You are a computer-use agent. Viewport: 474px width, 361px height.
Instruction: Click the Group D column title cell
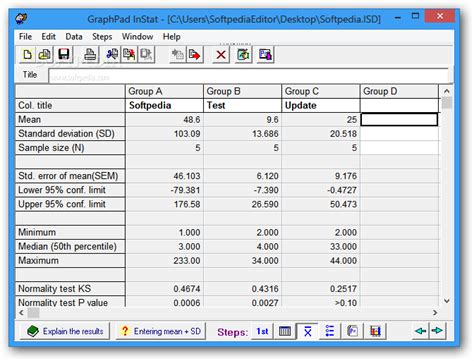pos(399,105)
